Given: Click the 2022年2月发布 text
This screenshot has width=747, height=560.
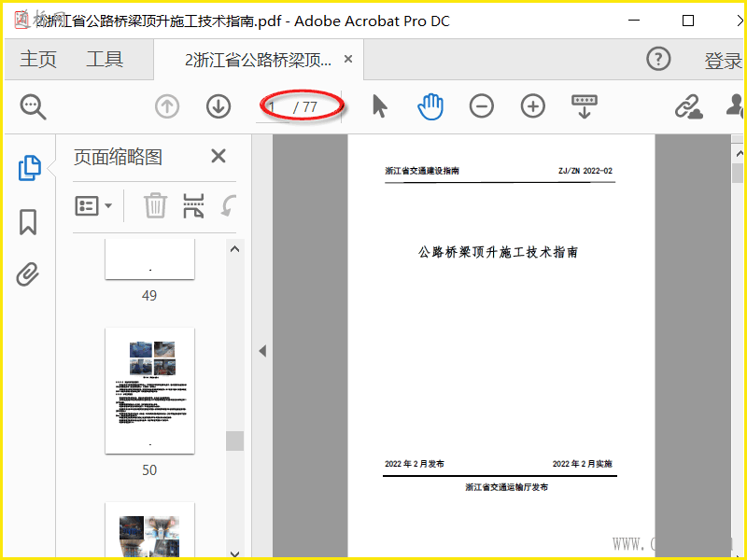Looking at the screenshot, I should (x=415, y=464).
